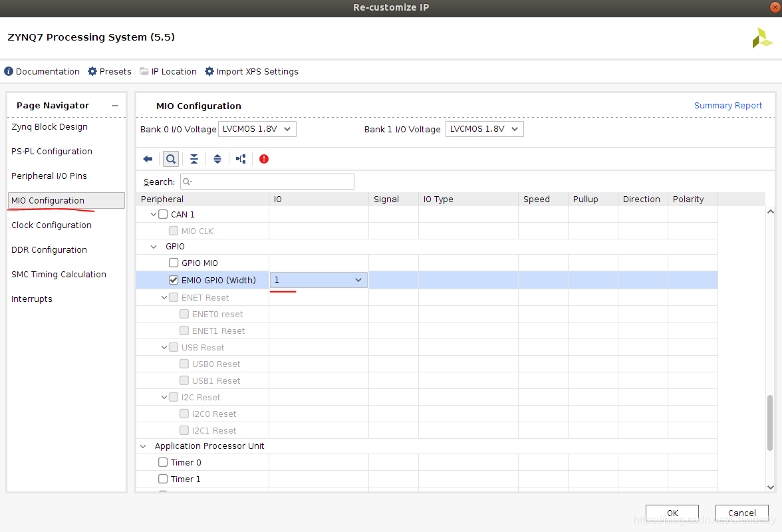Click the Import XPS Settings label
This screenshot has width=782, height=532.
[257, 71]
